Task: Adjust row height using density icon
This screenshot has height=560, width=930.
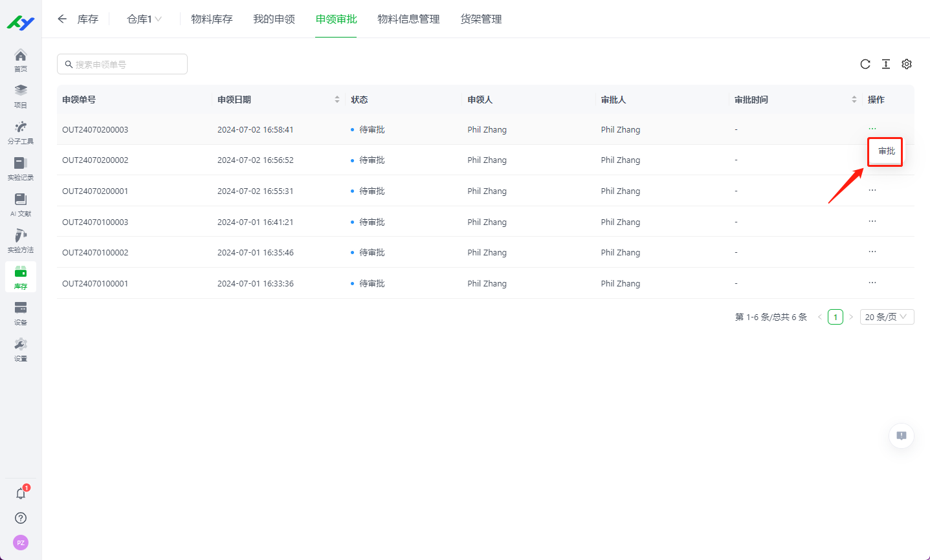Action: tap(886, 64)
